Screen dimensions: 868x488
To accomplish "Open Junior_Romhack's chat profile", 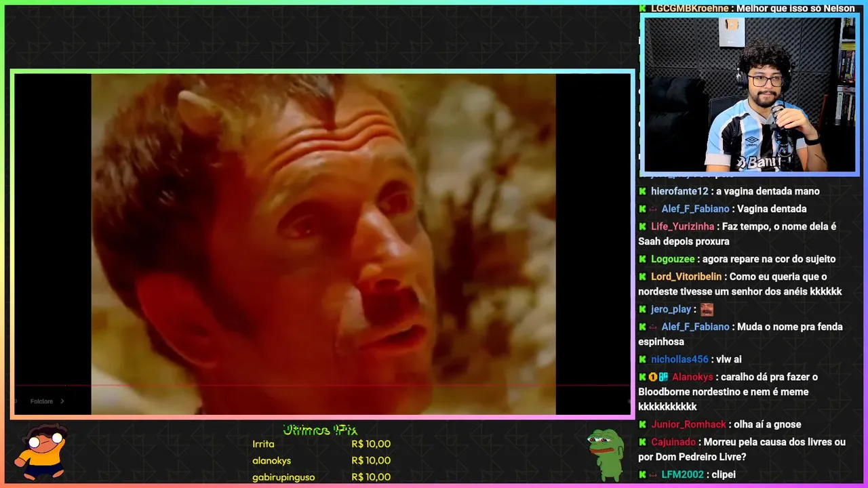I will click(x=688, y=425).
